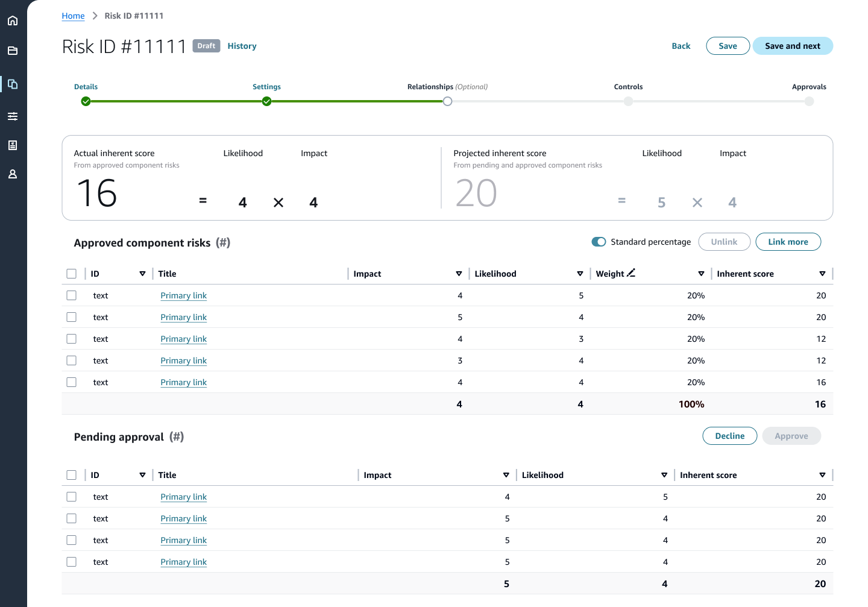The width and height of the screenshot is (868, 607).
Task: Open the Home icon in the sidebar
Action: 13,20
